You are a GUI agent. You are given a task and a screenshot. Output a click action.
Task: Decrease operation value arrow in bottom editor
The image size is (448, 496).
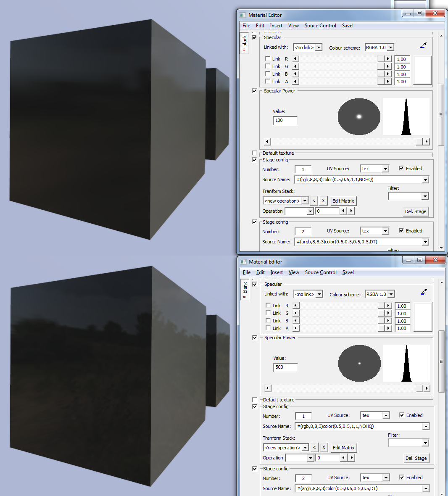pyautogui.click(x=344, y=458)
